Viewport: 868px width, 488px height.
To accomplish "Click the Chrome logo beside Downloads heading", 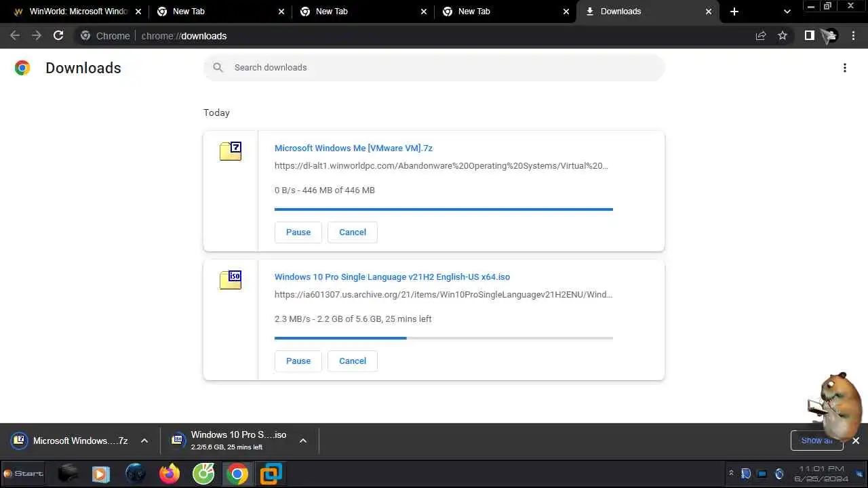I will click(x=22, y=68).
